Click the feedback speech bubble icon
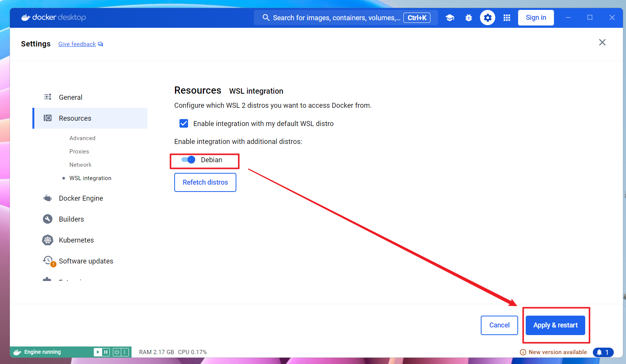626x364 pixels. 100,44
